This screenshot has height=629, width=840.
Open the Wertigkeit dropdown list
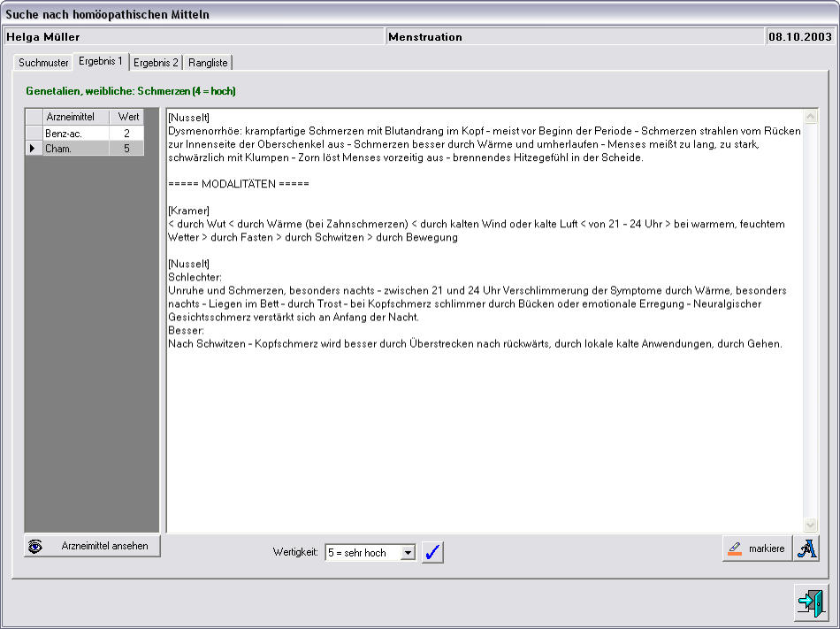(408, 553)
